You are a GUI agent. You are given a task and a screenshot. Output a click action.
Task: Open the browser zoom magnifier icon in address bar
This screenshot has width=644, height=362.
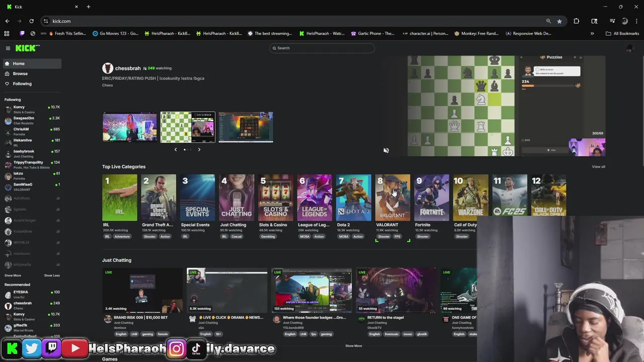548,21
